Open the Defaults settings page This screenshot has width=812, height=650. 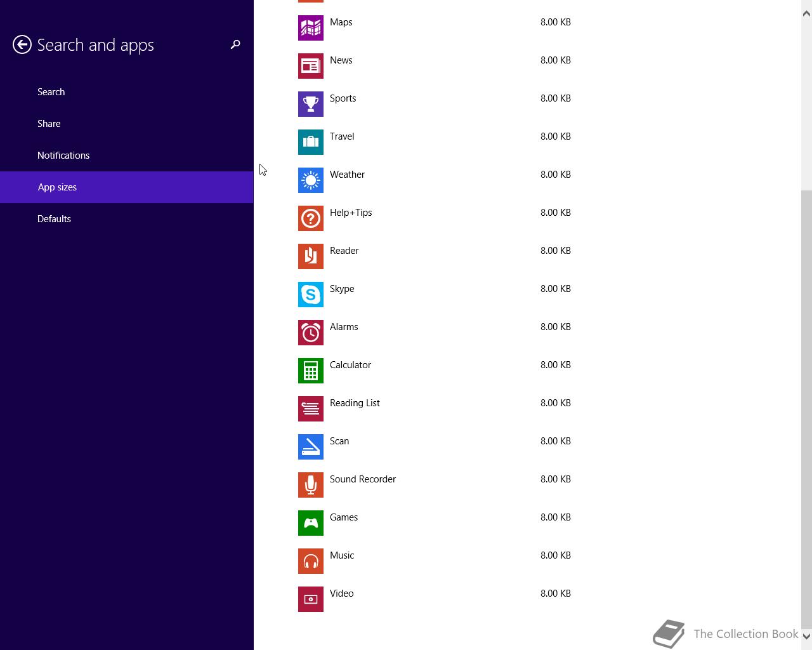(127, 219)
